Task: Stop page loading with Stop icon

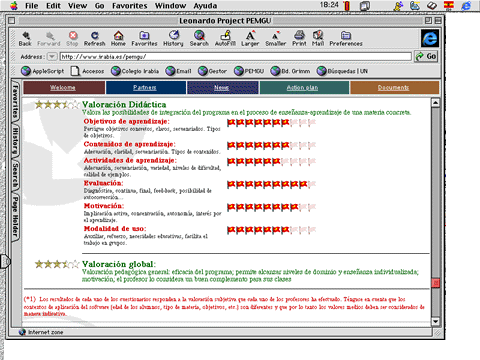Action: point(72,39)
